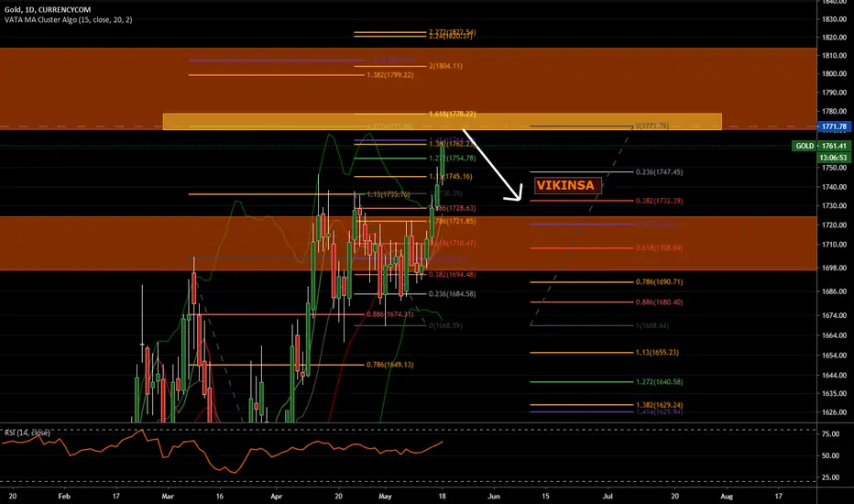This screenshot has width=854, height=504.
Task: Click 1710.00 on the price axis
Action: point(835,245)
